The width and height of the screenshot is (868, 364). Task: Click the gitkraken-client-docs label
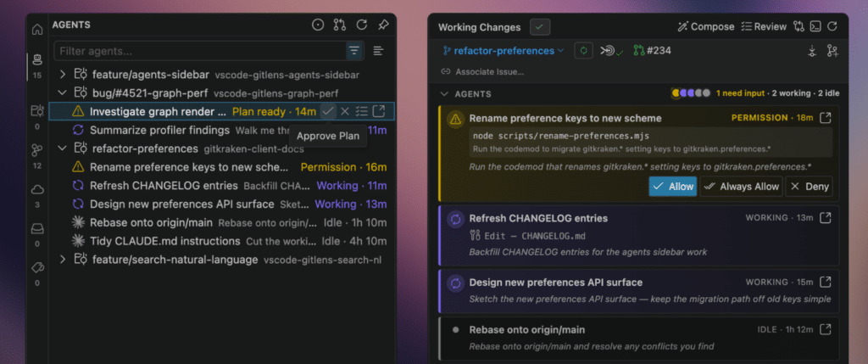[x=253, y=149]
